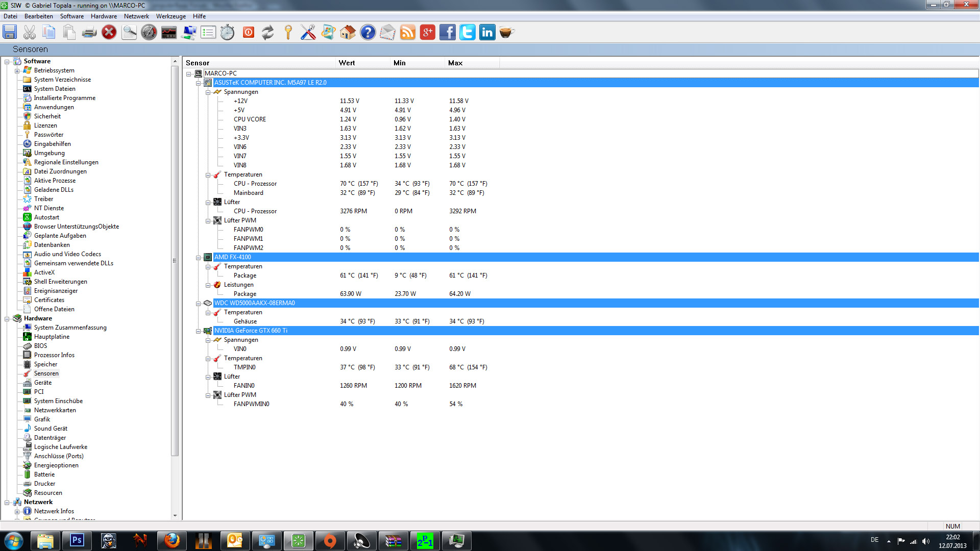Select Installierte Programme in the tree

[x=64, y=98]
